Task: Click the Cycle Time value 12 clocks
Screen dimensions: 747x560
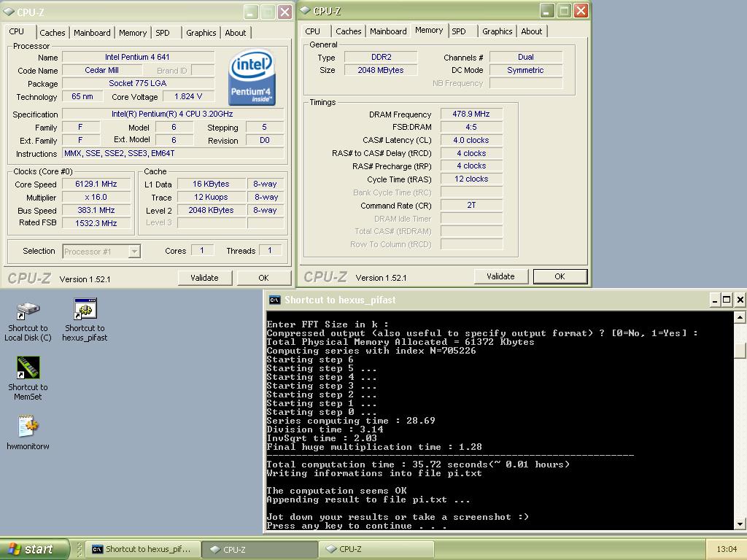Action: (x=471, y=179)
